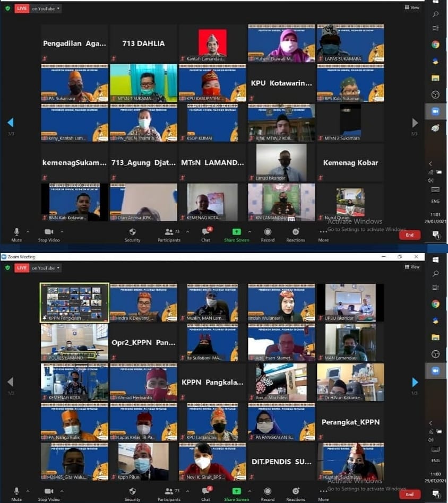Click the red End button in lower window
This screenshot has height=503, width=448.
click(409, 494)
